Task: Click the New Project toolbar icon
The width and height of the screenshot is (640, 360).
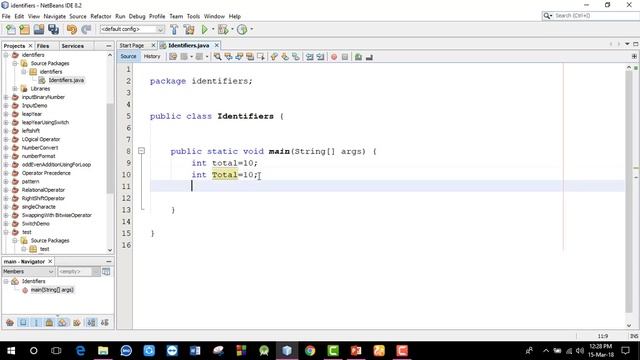Action: point(24,29)
